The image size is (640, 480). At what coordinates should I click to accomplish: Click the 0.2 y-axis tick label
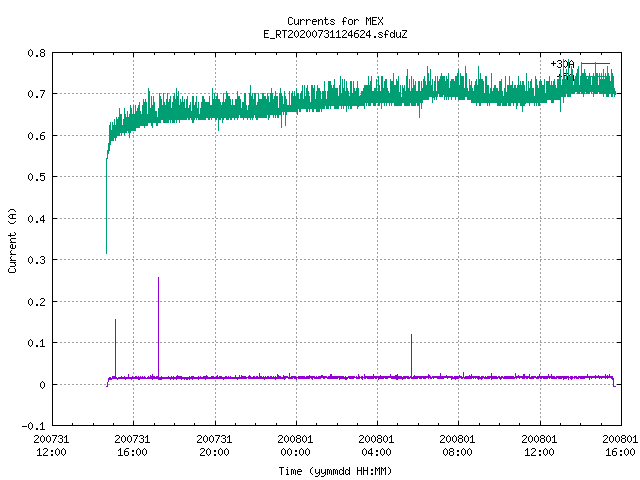pos(36,302)
